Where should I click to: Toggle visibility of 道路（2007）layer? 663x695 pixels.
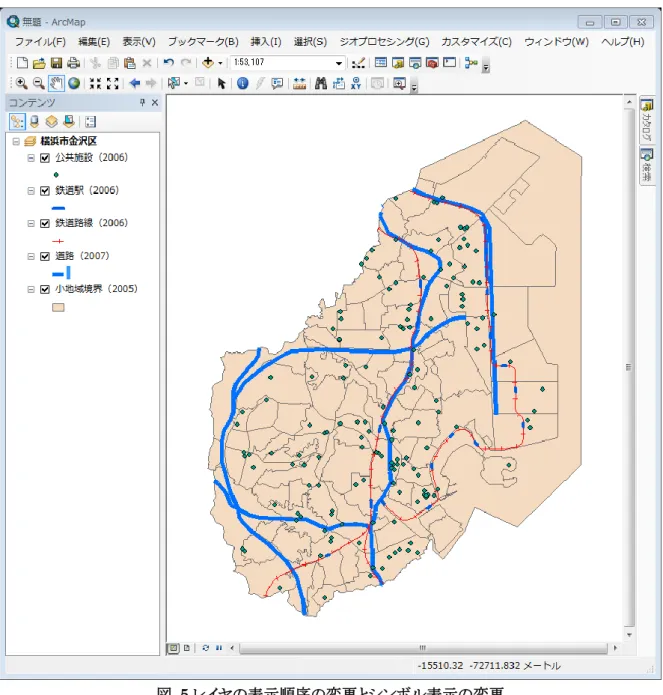(x=45, y=256)
